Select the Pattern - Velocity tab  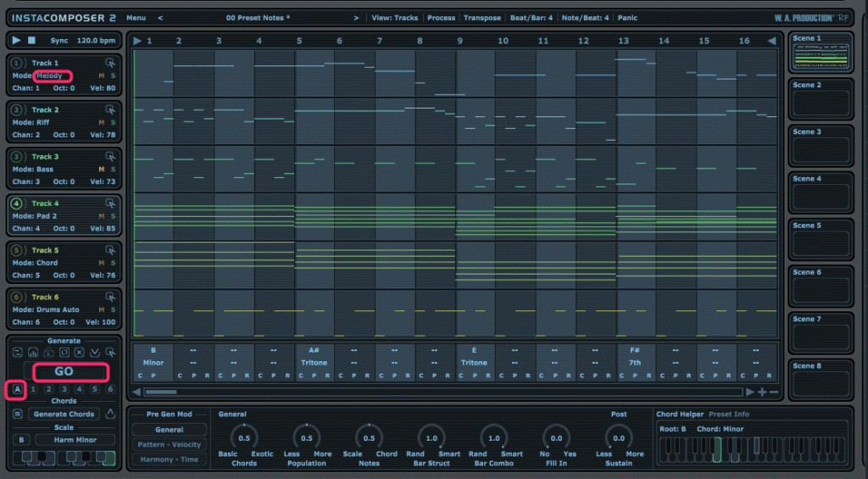(170, 445)
